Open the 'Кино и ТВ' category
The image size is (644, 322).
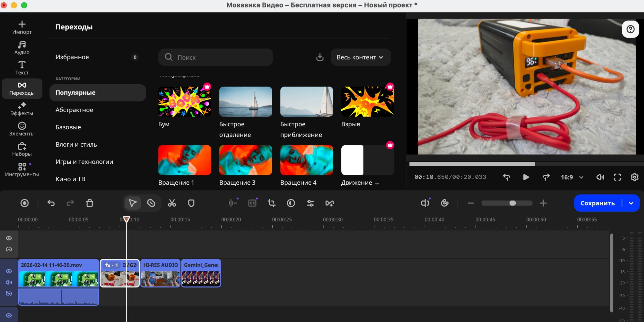[x=70, y=179]
